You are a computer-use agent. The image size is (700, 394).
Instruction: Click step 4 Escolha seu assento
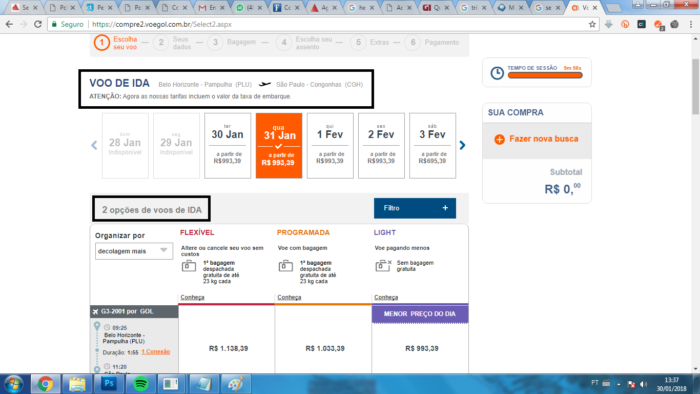coord(304,43)
